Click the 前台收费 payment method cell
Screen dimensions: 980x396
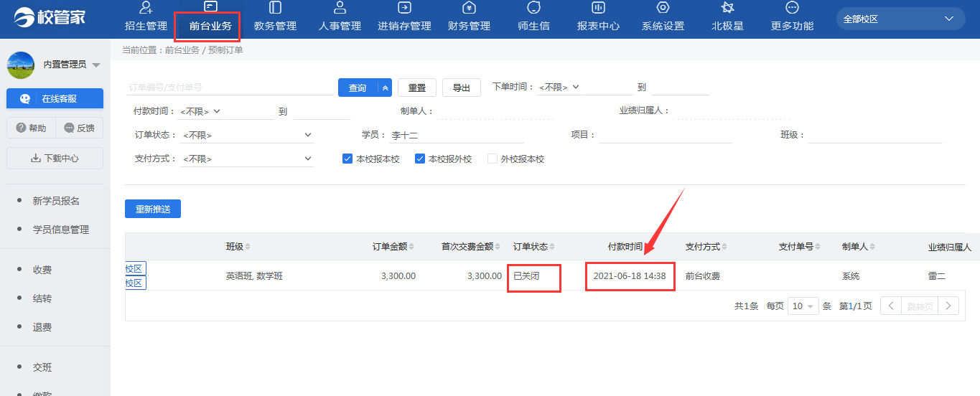tap(703, 275)
